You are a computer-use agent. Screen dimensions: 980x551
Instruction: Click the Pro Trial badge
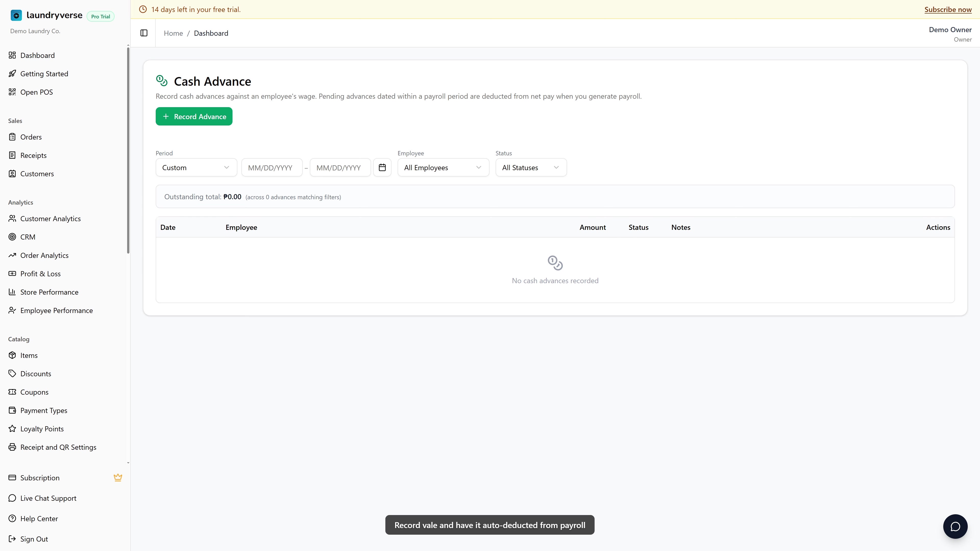pyautogui.click(x=101, y=16)
